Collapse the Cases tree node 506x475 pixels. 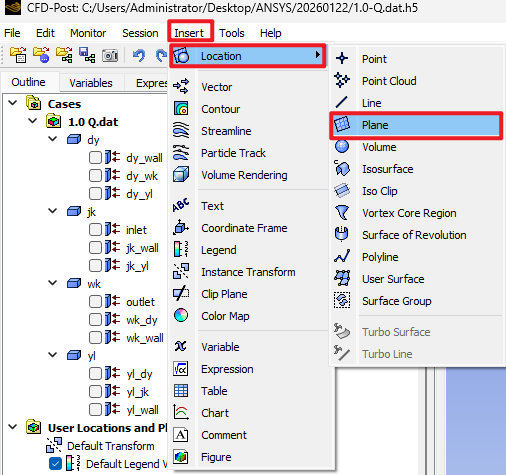point(13,103)
